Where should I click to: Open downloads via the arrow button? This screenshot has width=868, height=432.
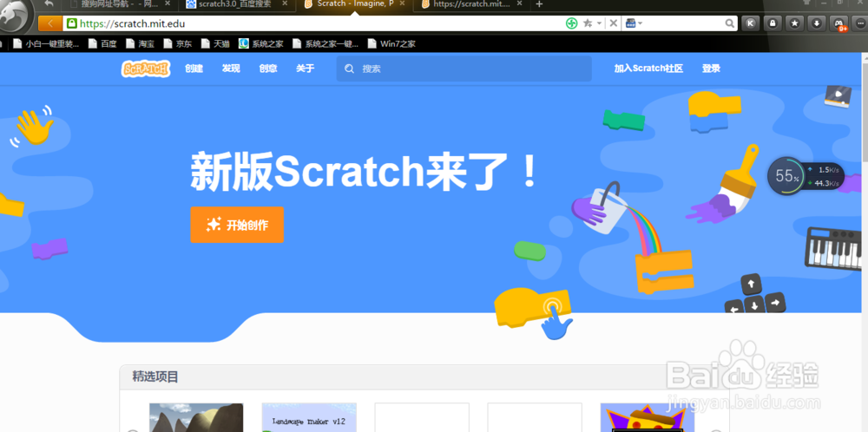click(817, 23)
